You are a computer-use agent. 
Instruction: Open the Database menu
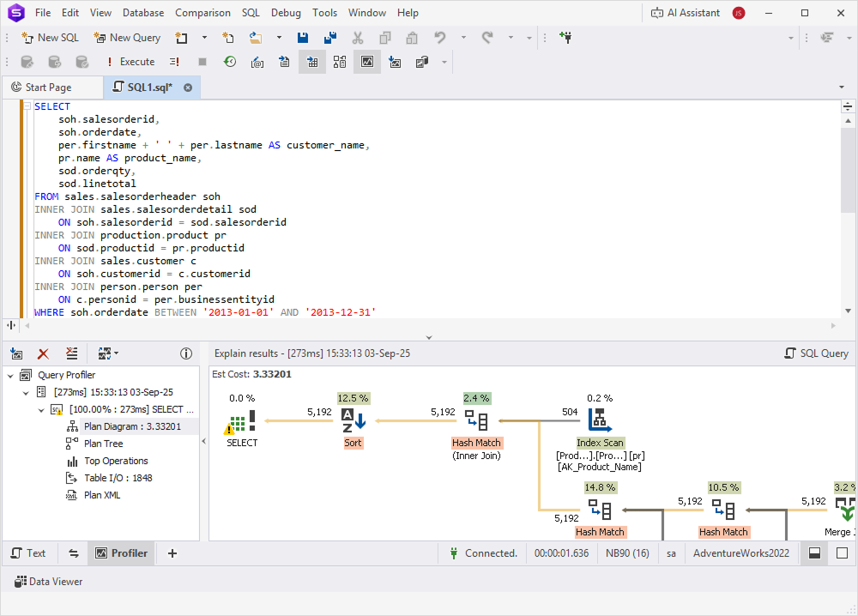click(x=142, y=13)
